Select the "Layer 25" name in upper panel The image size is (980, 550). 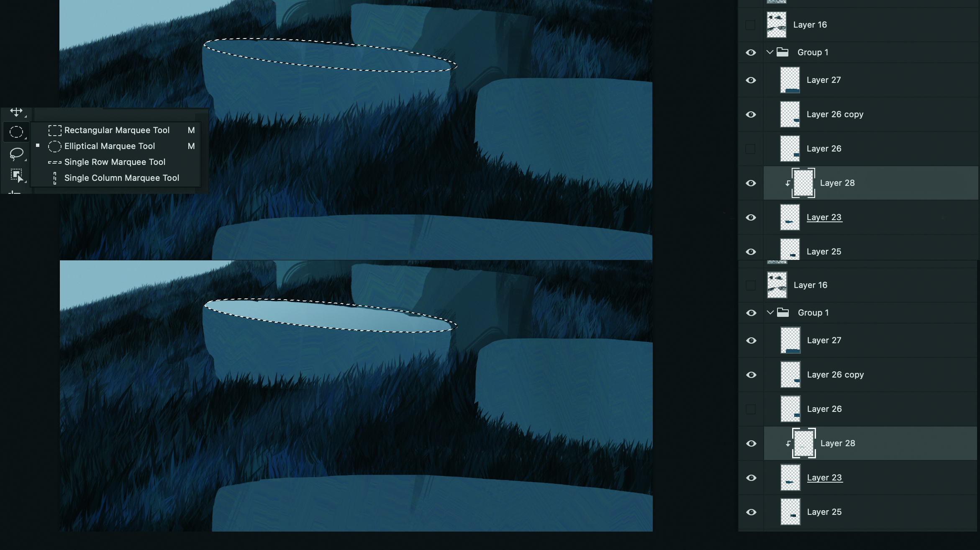824,252
